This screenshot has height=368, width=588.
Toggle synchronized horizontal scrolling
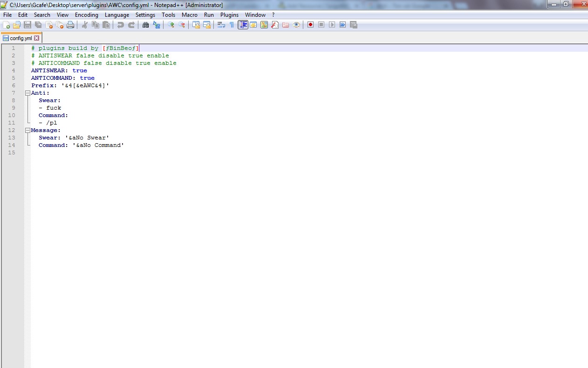[207, 25]
